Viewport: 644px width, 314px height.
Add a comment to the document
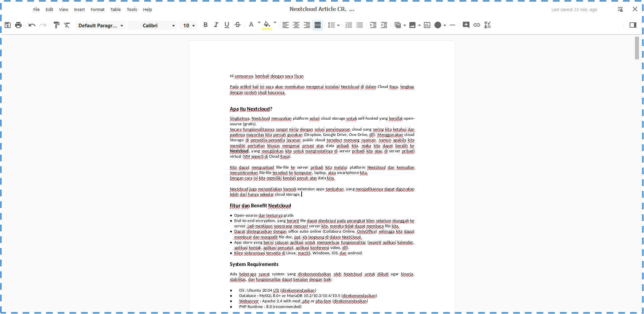pyautogui.click(x=466, y=25)
